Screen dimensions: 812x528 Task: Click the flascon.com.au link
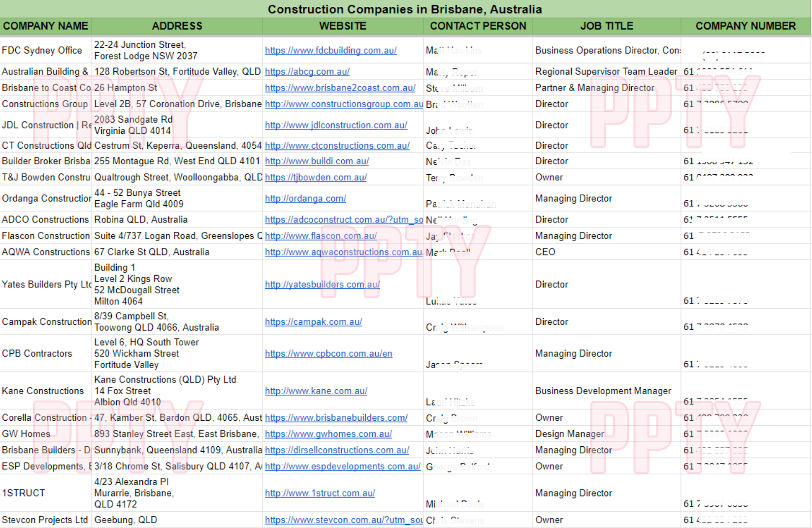point(321,236)
